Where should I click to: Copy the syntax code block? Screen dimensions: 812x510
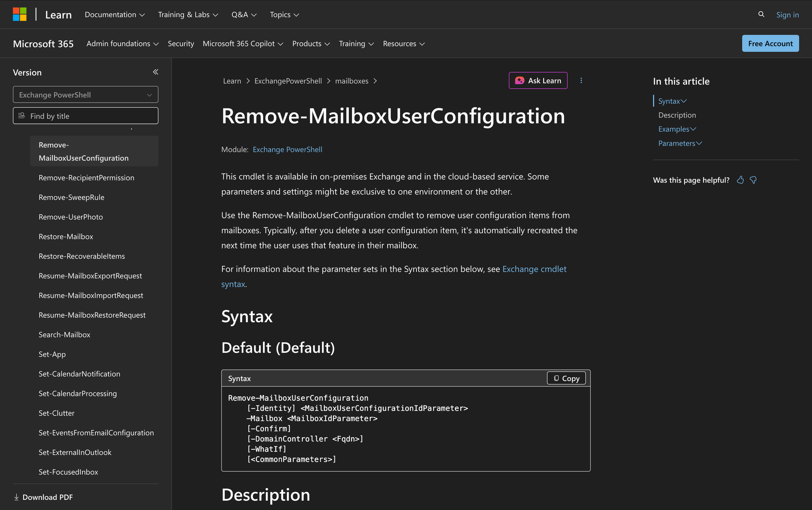pos(566,378)
